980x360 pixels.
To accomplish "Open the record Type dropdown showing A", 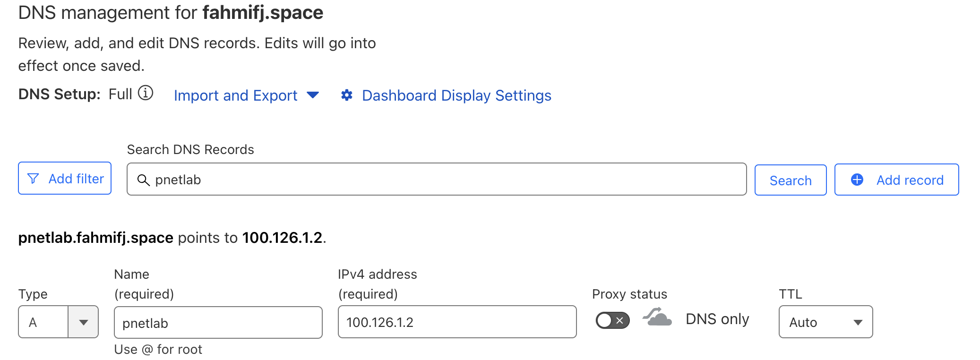I will (x=83, y=322).
